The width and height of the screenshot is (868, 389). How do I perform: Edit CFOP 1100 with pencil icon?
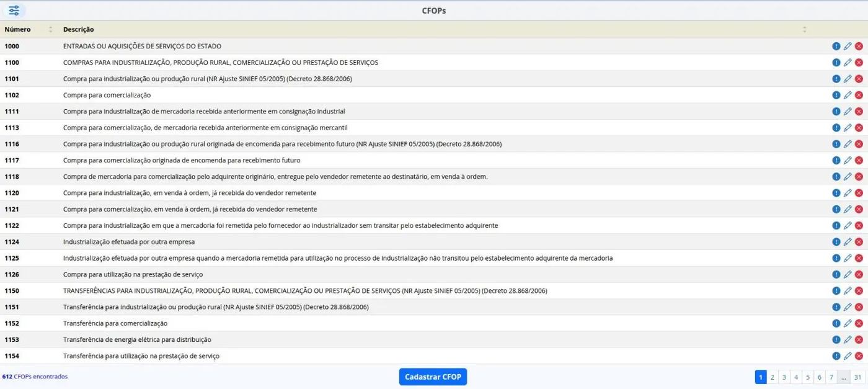[x=848, y=63]
